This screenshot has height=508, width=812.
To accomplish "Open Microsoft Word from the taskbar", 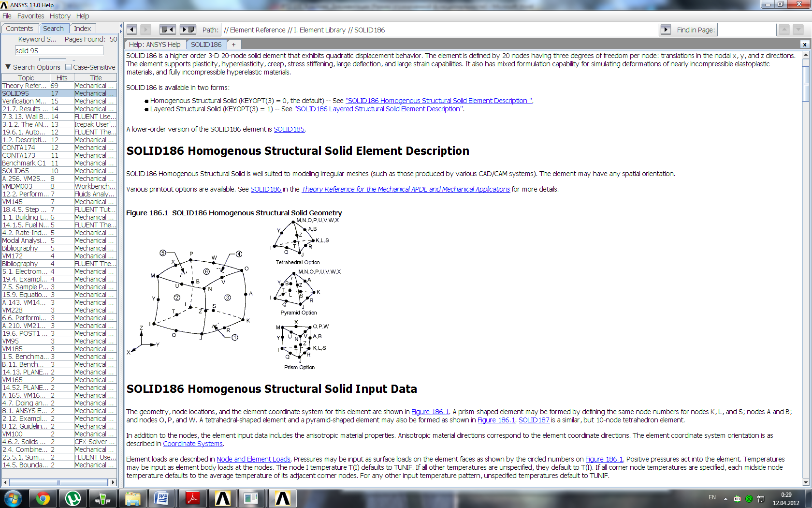I will [x=162, y=498].
